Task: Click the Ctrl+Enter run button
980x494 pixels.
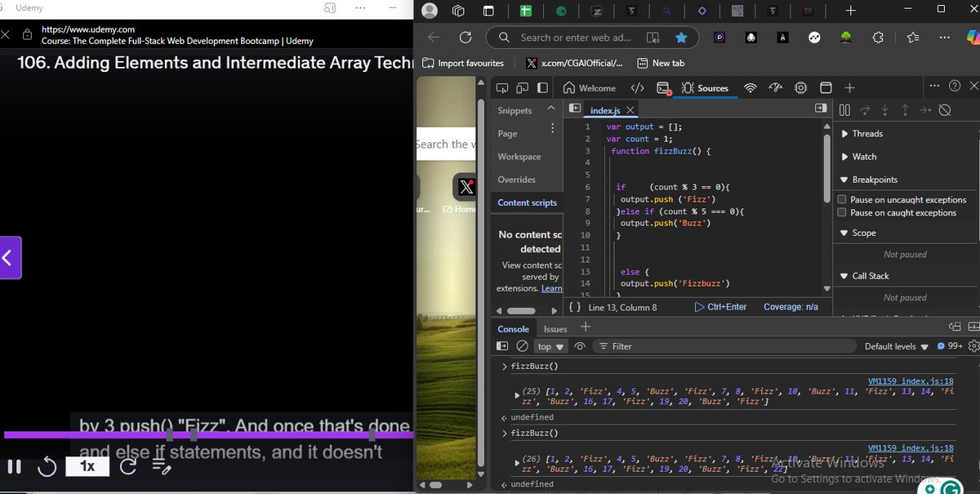Action: [722, 306]
